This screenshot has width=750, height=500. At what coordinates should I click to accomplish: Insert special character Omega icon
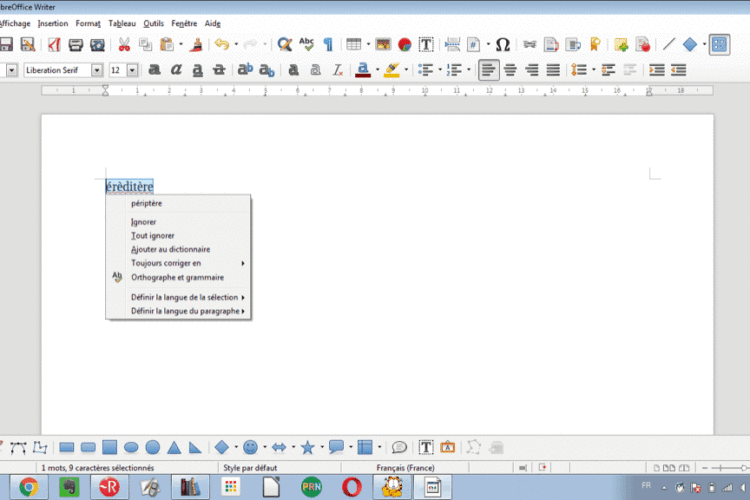[x=503, y=44]
